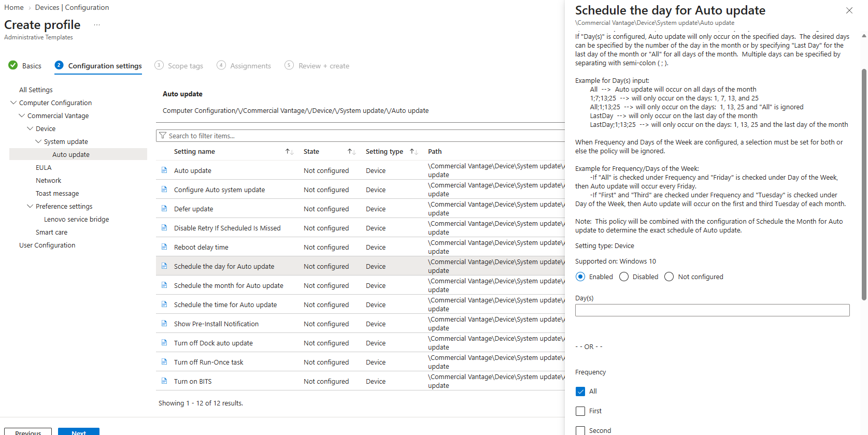
Task: Click the Home breadcrumb link
Action: click(x=14, y=7)
